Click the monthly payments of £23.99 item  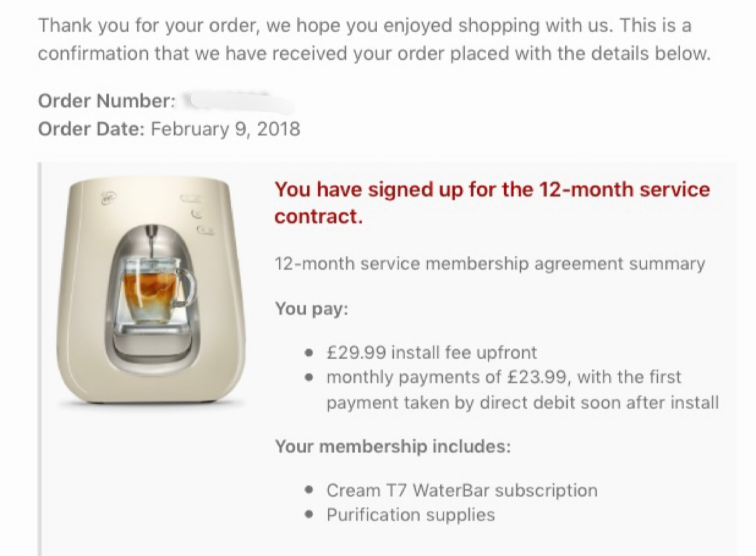coord(523,389)
